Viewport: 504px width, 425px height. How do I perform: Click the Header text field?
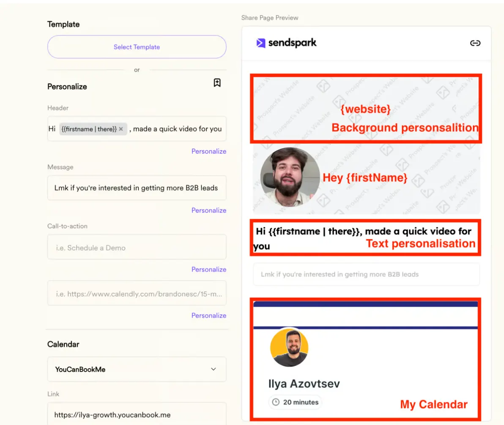(137, 129)
